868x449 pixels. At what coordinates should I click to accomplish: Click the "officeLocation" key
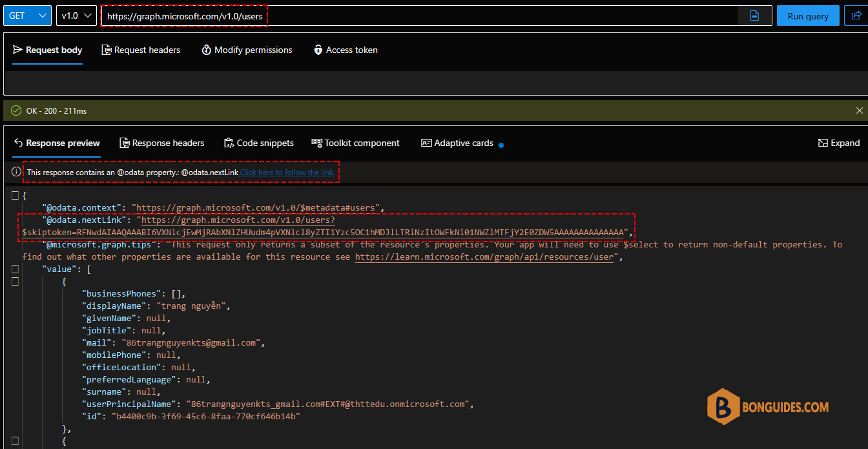[121, 367]
